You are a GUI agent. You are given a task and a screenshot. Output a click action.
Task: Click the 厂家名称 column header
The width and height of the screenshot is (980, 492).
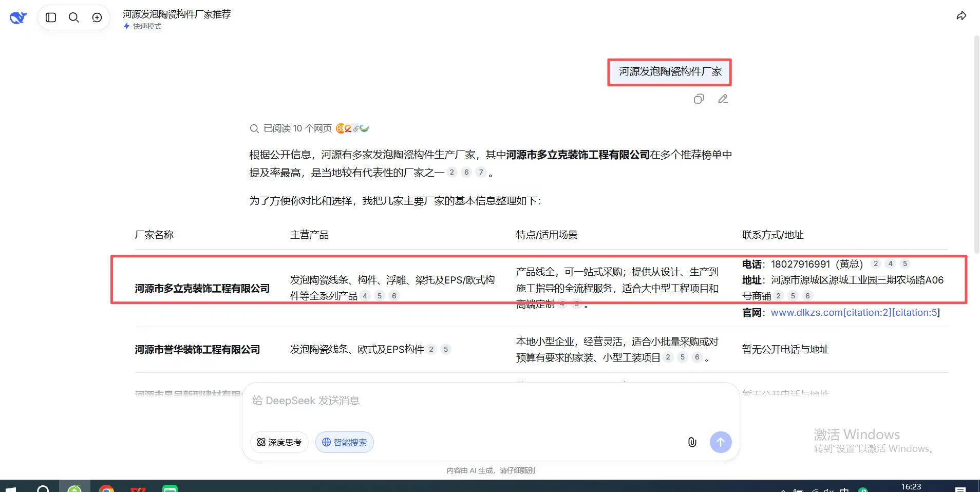point(154,235)
